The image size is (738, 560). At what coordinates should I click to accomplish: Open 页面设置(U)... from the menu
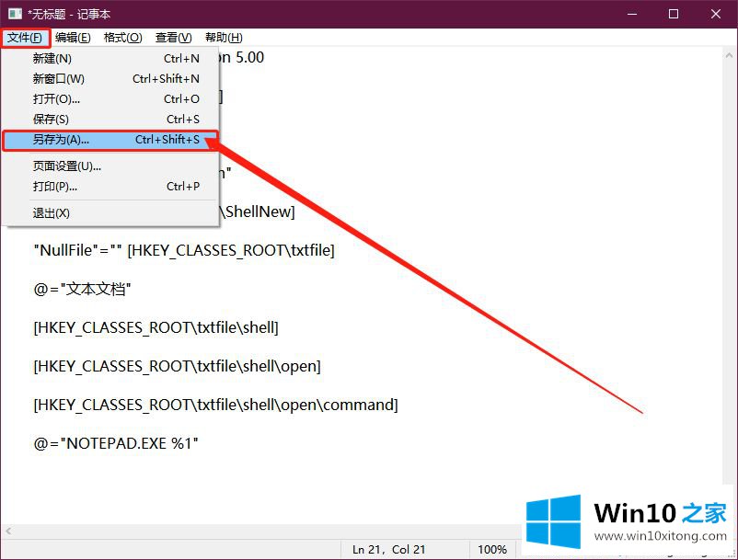(110, 166)
